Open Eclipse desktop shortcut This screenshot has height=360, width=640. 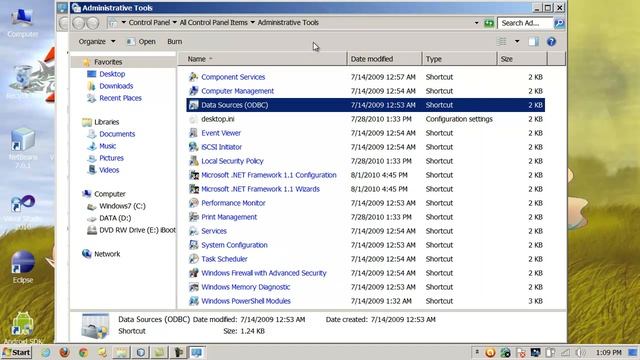coord(23,267)
